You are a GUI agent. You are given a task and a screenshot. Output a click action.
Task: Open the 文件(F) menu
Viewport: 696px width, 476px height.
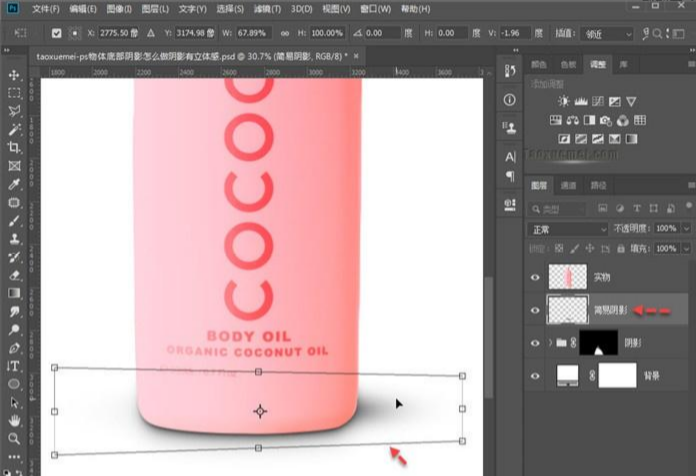45,9
